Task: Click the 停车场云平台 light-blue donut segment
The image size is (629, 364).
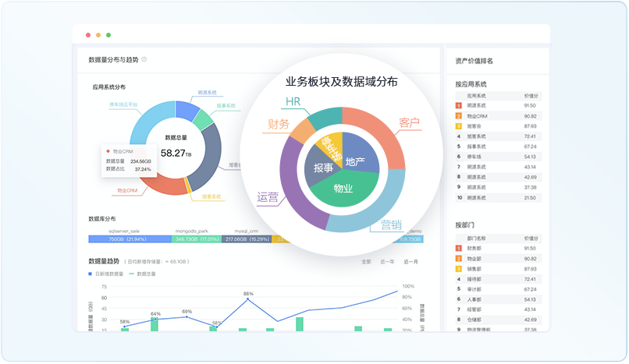Action: [148, 120]
